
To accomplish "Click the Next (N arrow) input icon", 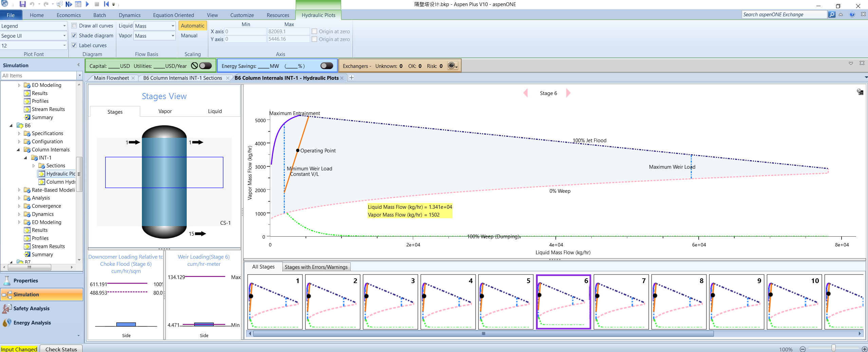I will (69, 4).
